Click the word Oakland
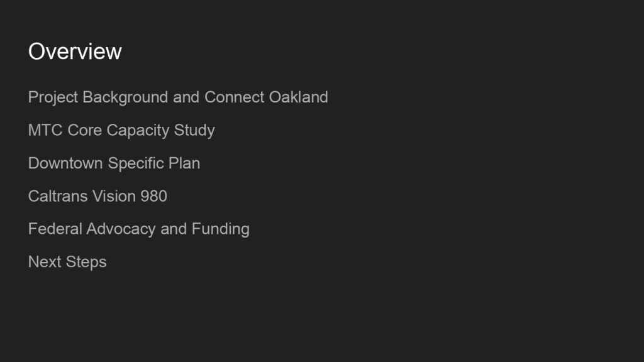Viewport: 644px width, 362px height. tap(298, 97)
